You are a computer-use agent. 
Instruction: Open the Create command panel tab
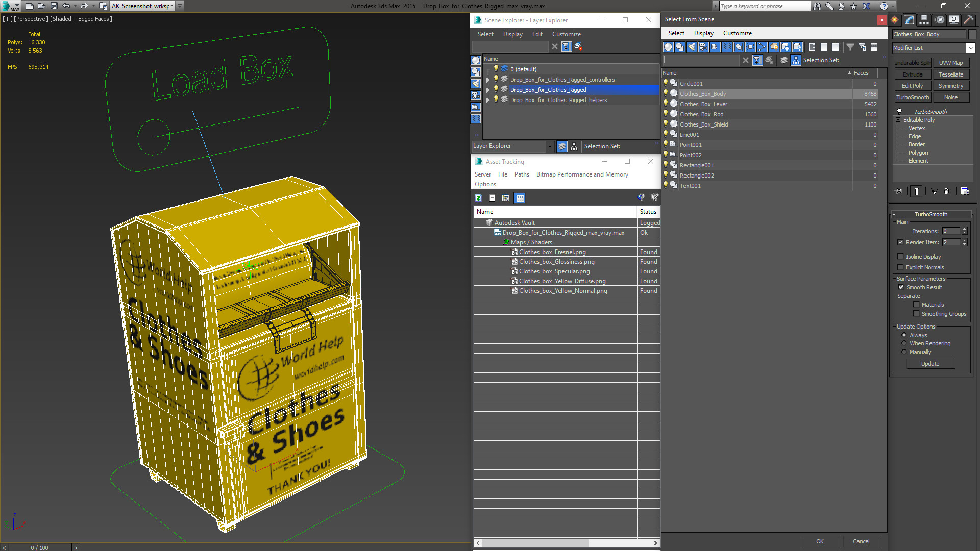[895, 20]
